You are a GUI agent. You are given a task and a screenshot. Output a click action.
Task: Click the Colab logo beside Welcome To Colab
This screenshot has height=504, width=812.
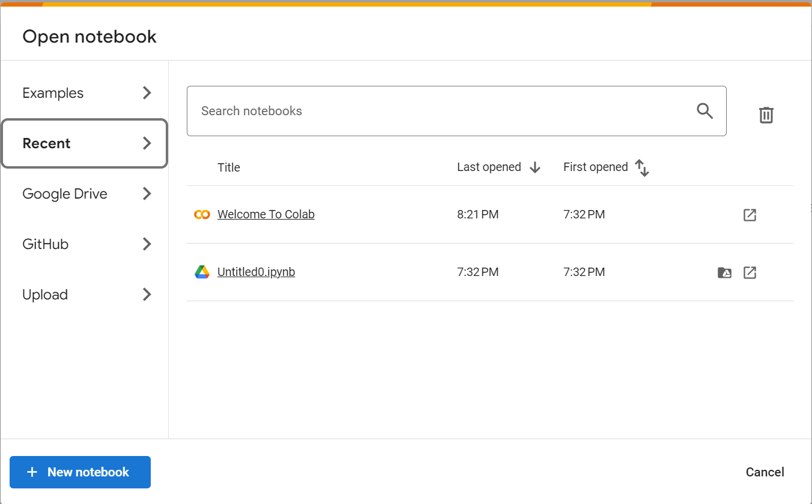tap(202, 214)
